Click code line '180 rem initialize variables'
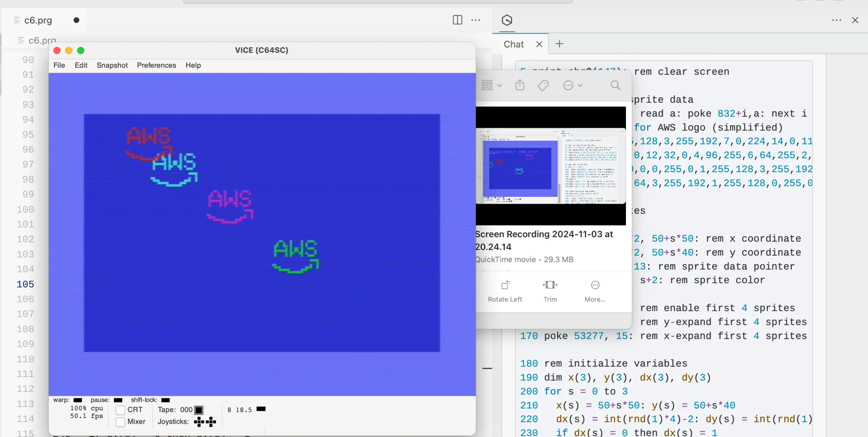 [604, 364]
